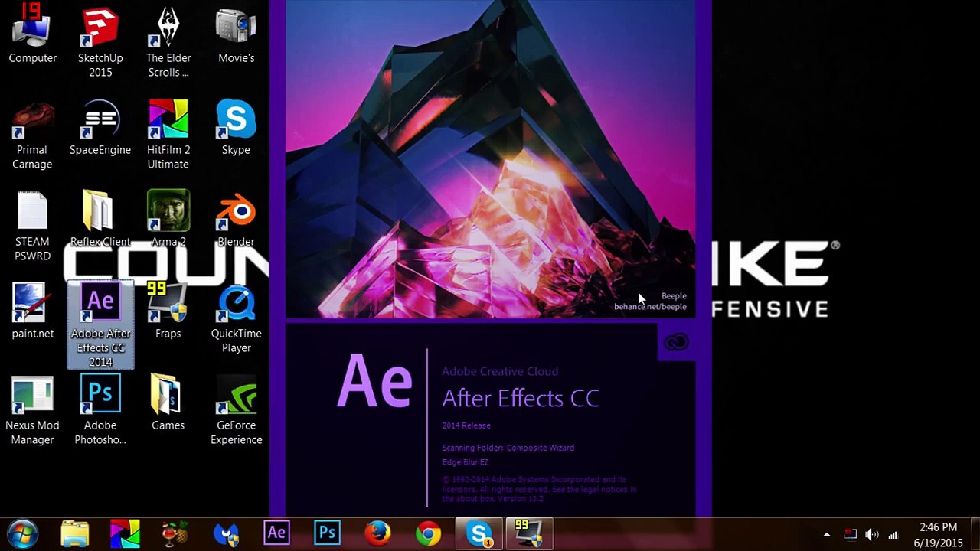
Task: Open the Computer desktop icon
Action: click(32, 34)
